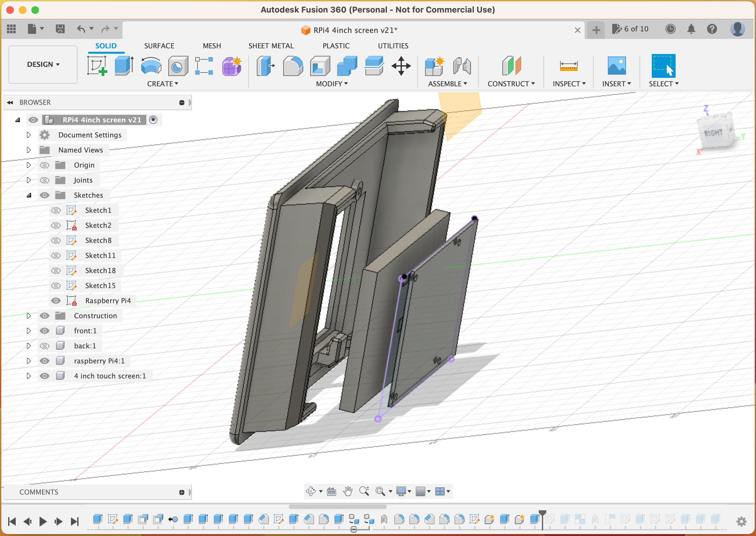The width and height of the screenshot is (756, 536).
Task: Open the CREATE dropdown menu
Action: click(x=162, y=84)
